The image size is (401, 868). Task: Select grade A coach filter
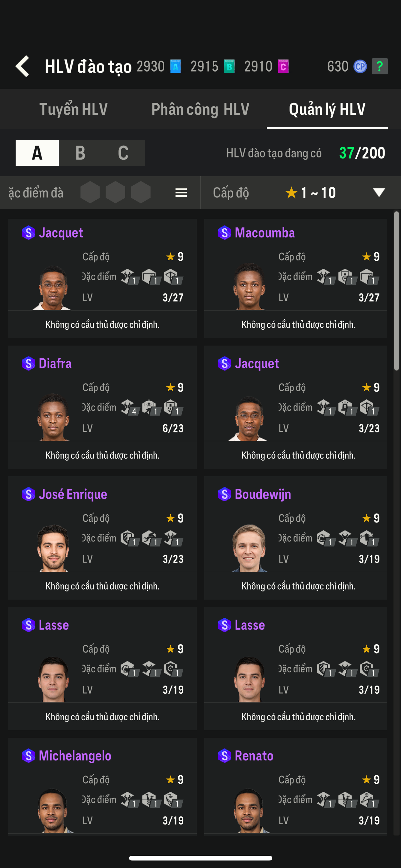[x=37, y=153]
